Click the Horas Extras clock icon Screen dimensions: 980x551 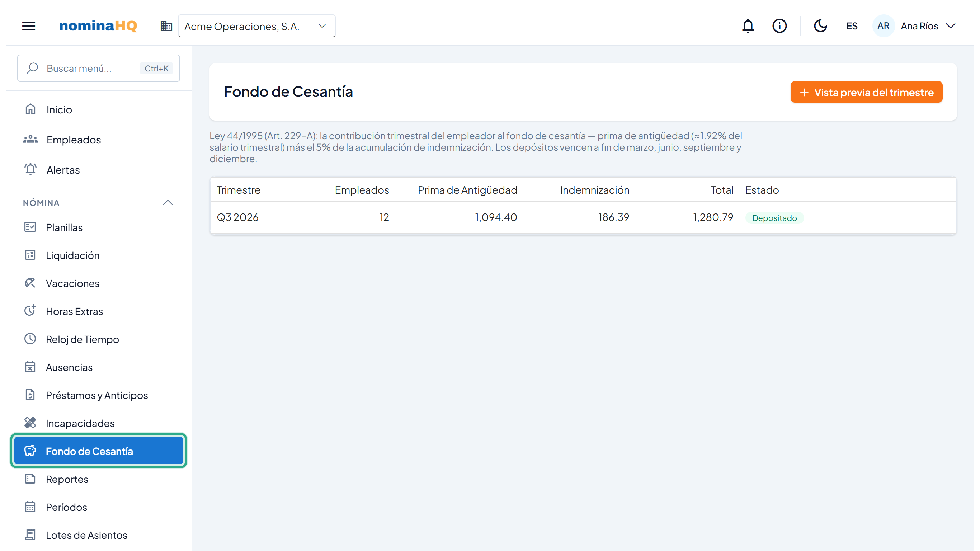[30, 311]
